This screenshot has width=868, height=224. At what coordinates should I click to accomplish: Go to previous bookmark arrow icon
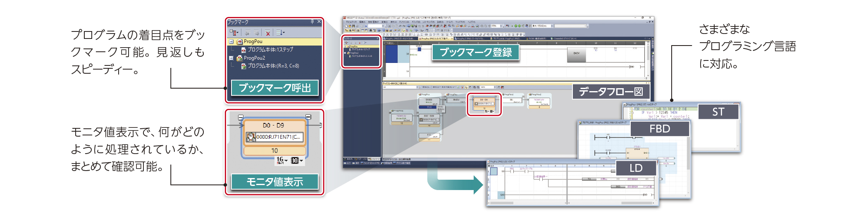pos(247,33)
